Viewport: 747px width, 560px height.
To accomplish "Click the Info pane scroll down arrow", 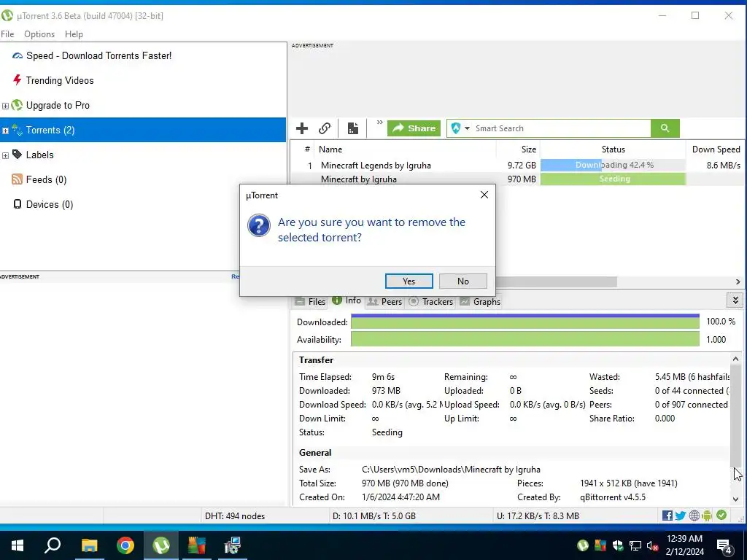I will (735, 499).
